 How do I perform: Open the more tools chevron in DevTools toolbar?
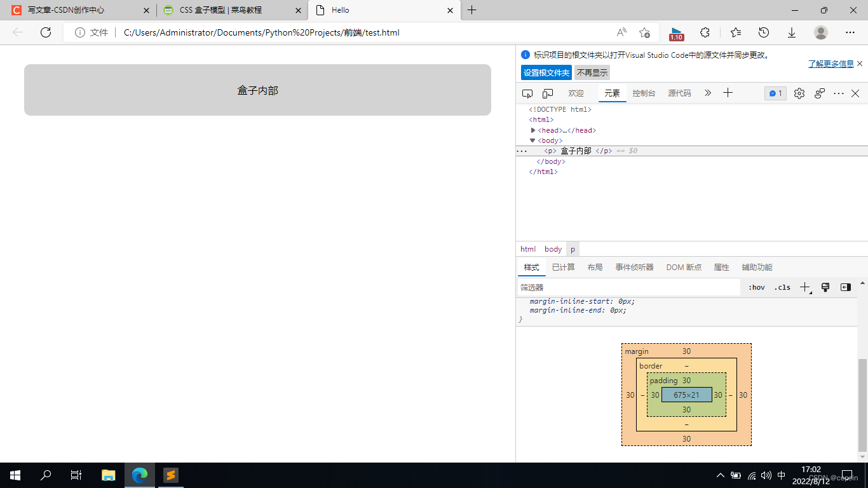tap(708, 93)
